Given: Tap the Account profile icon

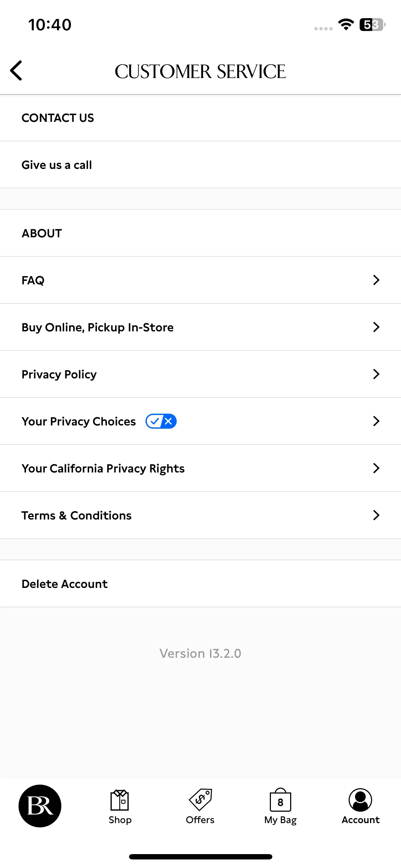Looking at the screenshot, I should tap(360, 800).
